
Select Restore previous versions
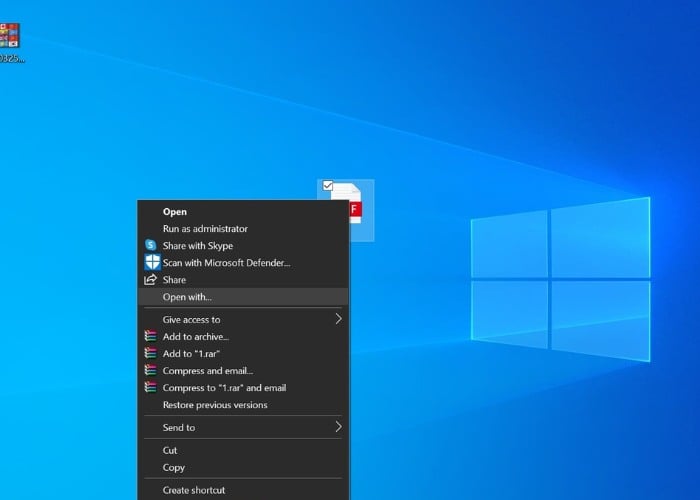(x=243, y=404)
